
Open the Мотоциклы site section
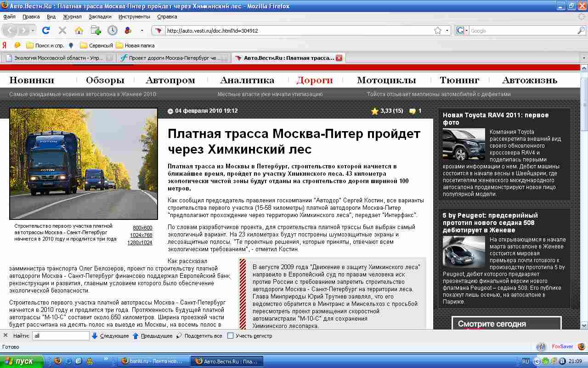click(x=386, y=80)
